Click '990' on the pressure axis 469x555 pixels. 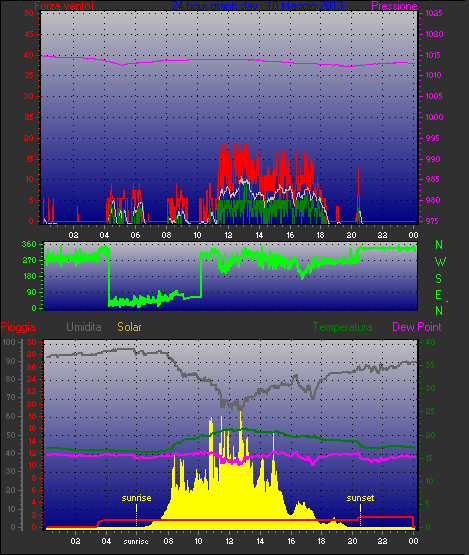tap(433, 159)
